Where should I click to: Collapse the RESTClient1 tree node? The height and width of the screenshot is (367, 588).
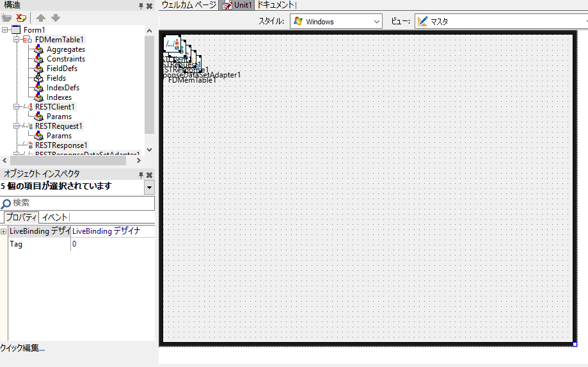click(x=16, y=106)
